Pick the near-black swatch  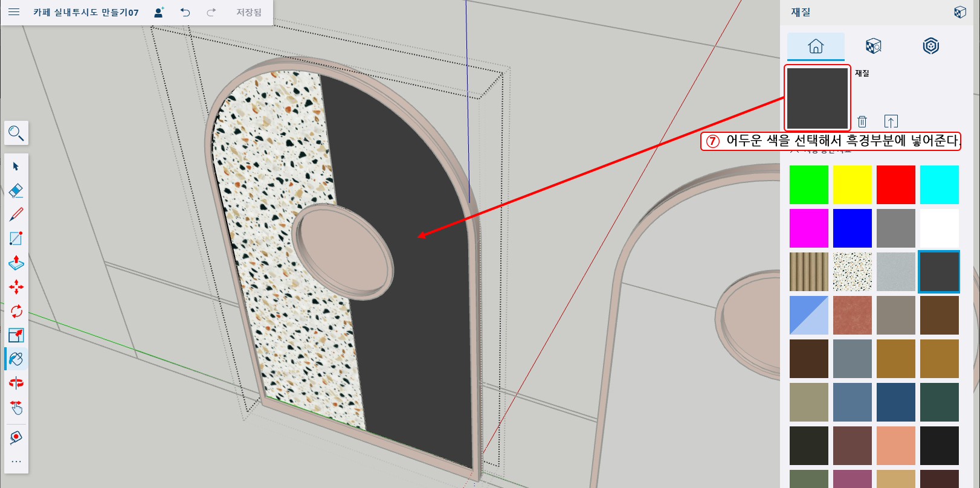tap(940, 446)
